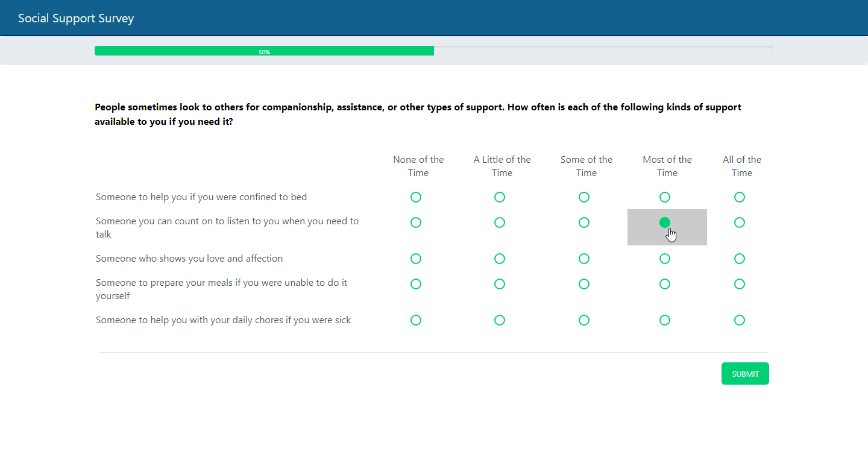
Task: Click the Social Support Survey header title
Action: [76, 18]
